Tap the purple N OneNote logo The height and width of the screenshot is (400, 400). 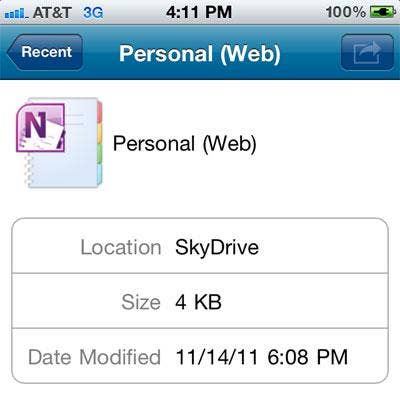(40, 128)
